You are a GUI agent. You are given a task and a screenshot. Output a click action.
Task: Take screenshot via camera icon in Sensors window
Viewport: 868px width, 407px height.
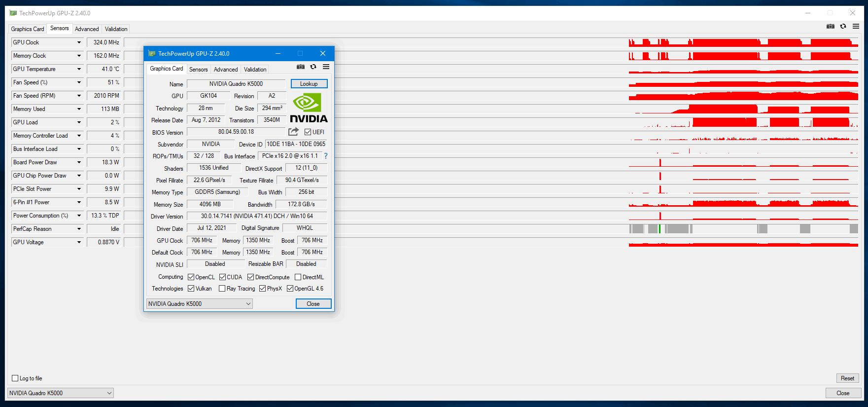(x=831, y=26)
